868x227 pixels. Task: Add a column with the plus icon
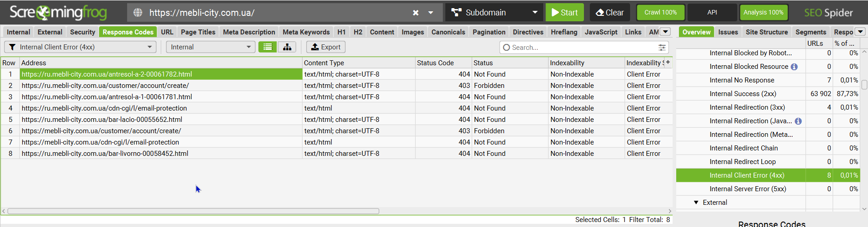click(x=668, y=63)
